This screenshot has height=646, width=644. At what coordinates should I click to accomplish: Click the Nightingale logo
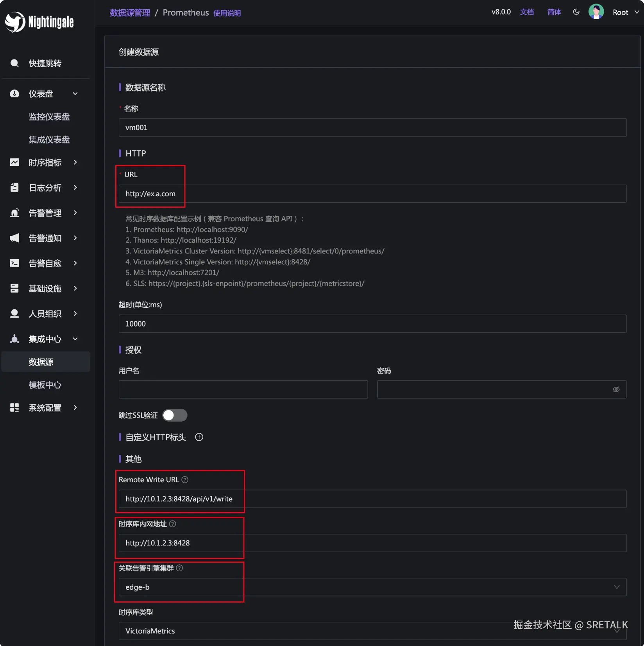(39, 22)
